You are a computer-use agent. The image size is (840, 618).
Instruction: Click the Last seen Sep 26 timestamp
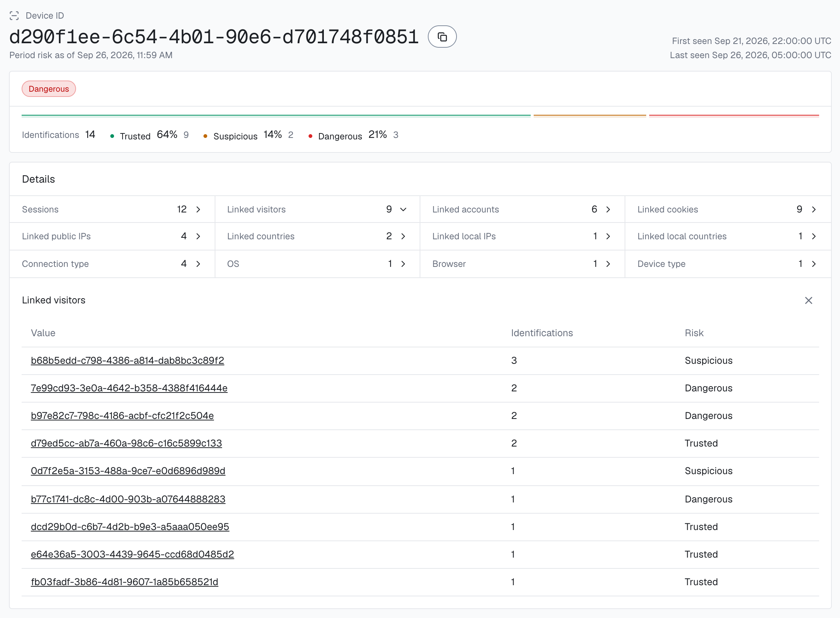[750, 55]
